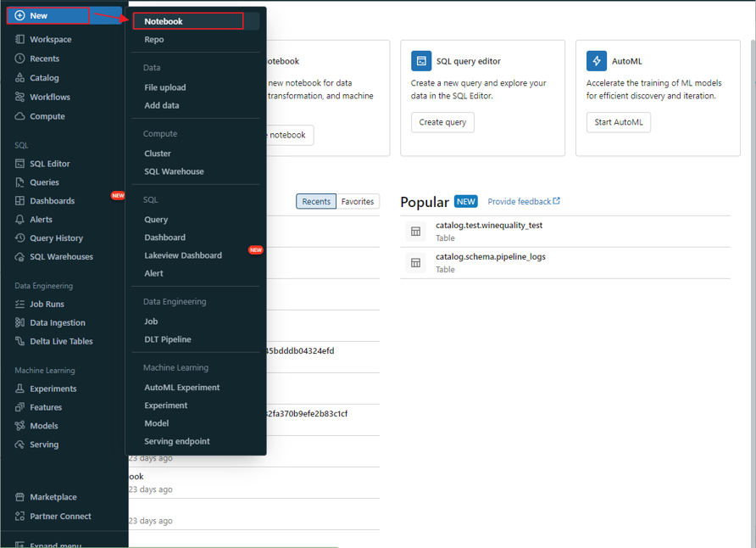Click the Partner Connect icon

tap(19, 516)
